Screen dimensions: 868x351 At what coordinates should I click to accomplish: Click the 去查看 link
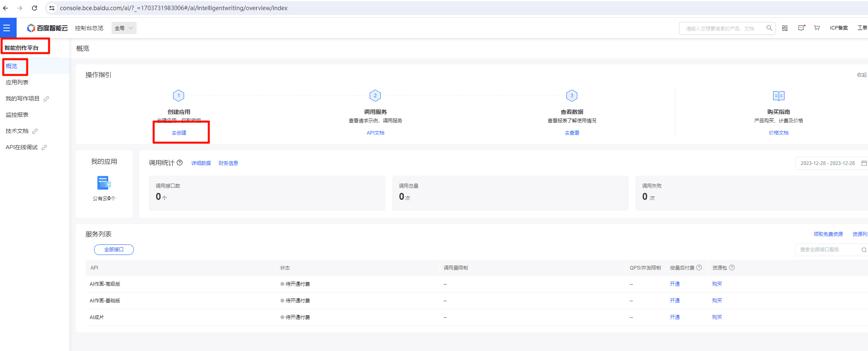point(572,133)
